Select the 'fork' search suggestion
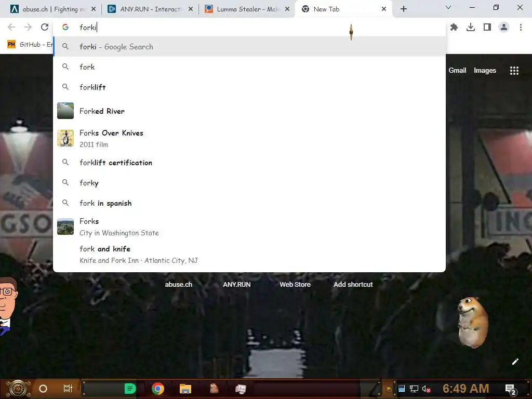 pyautogui.click(x=249, y=67)
